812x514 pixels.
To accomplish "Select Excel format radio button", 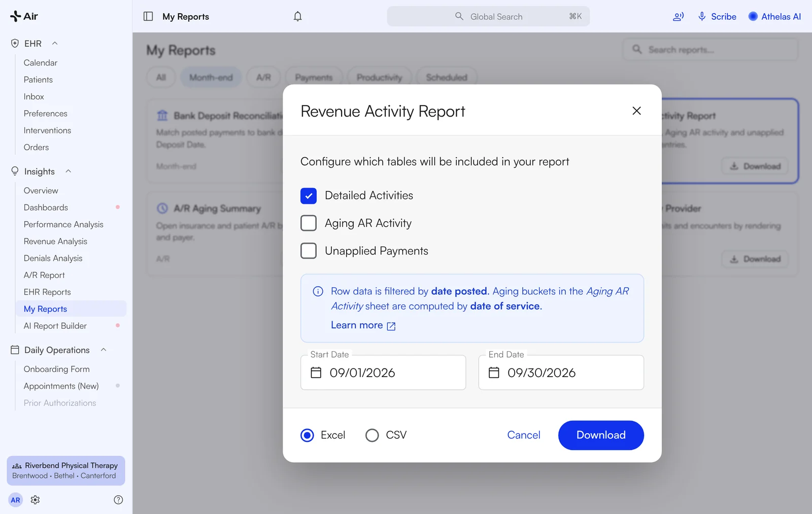I will coord(307,435).
